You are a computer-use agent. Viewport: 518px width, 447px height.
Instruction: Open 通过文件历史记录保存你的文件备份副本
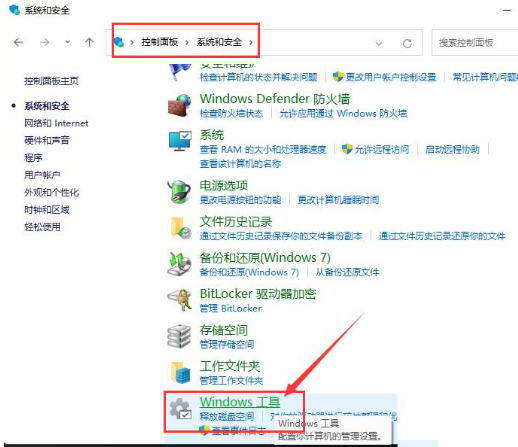281,236
